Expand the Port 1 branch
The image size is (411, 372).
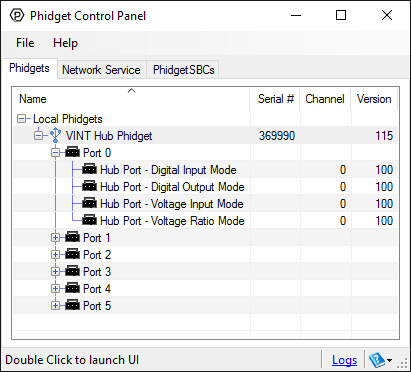[x=55, y=238]
